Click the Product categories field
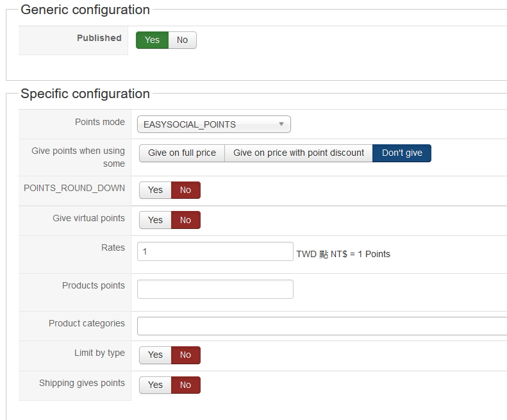This screenshot has width=507, height=420. point(322,326)
